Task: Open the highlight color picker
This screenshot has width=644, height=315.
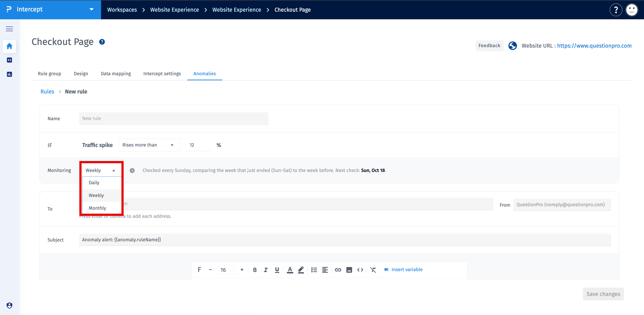Action: pos(301,270)
